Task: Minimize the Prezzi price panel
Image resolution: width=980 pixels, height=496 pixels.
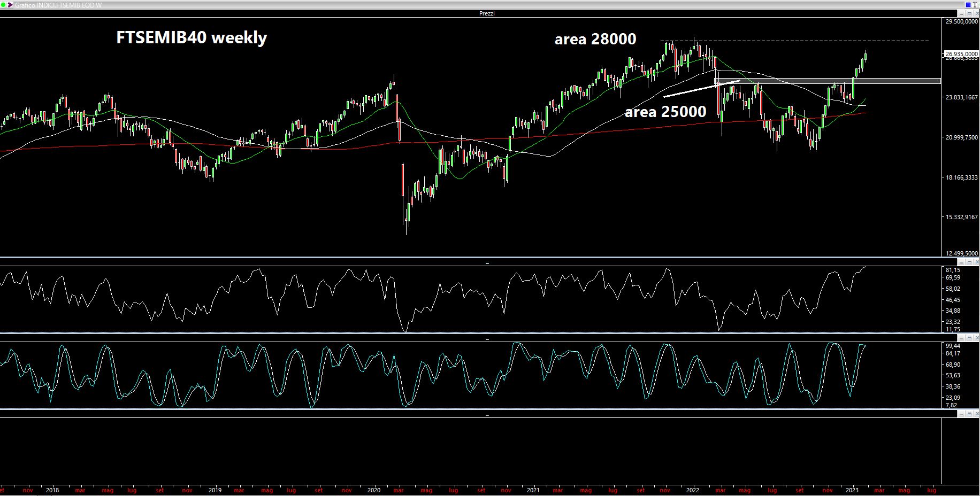Action: (x=961, y=13)
